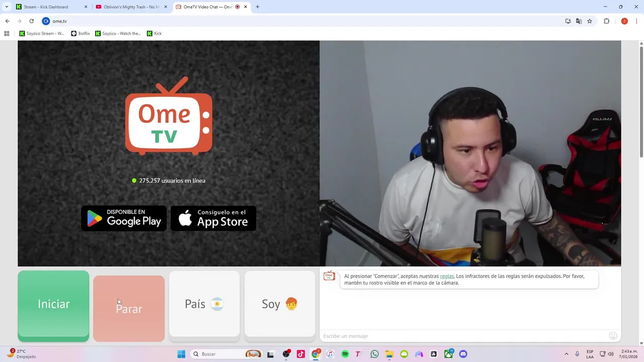Open Task View from taskbar
This screenshot has width=644, height=362.
coord(270,354)
